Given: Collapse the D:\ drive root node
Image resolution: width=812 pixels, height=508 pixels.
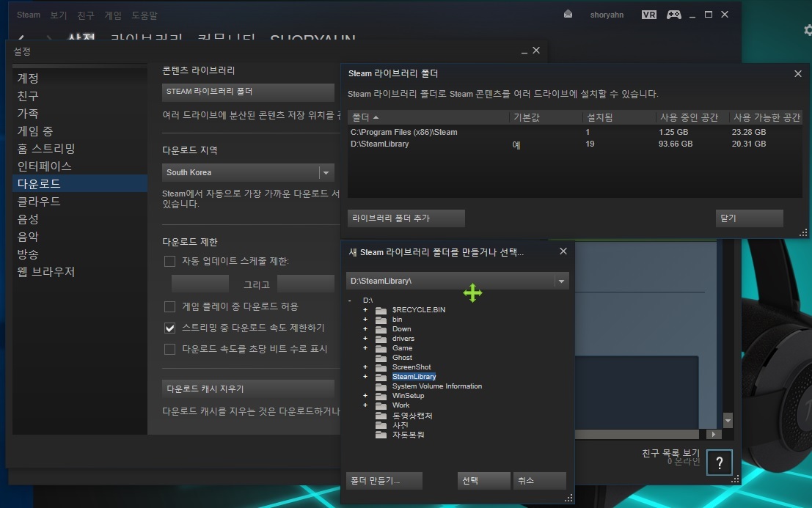Looking at the screenshot, I should pyautogui.click(x=350, y=301).
